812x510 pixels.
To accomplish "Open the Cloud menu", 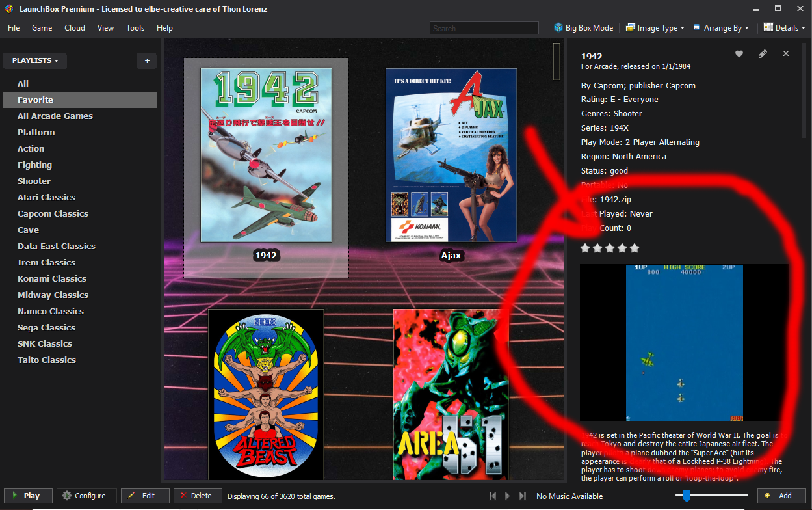I will 75,28.
